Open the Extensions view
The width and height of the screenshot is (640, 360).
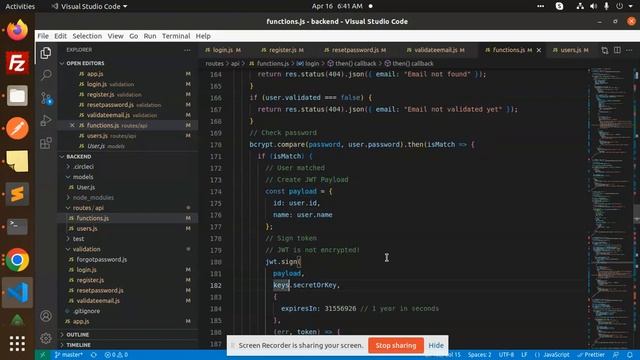pos(46,143)
